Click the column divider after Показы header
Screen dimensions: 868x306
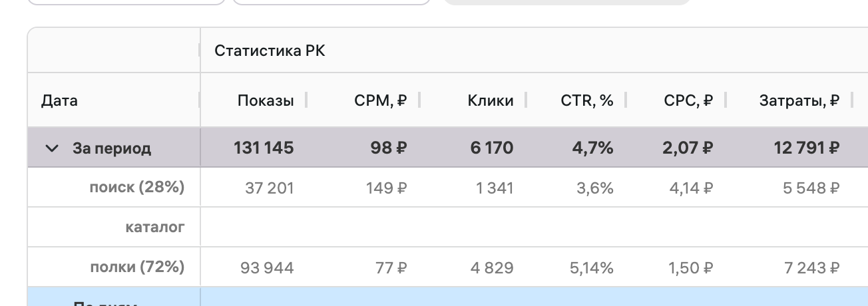point(306,100)
